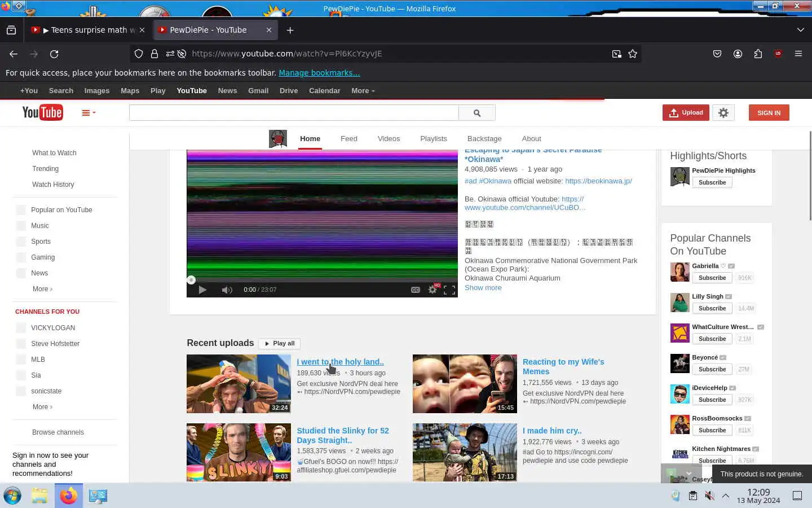Open the channel About tab
812x508 pixels.
pyautogui.click(x=531, y=138)
